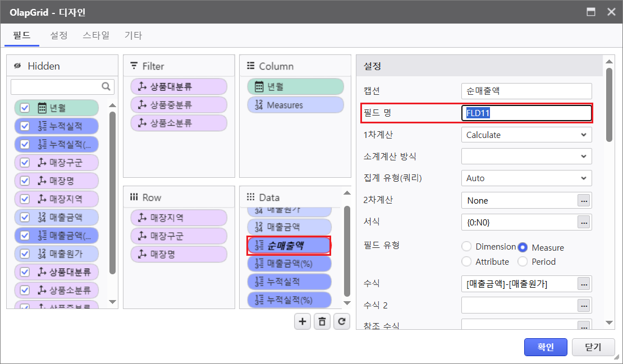Toggle the 매출원가 checkbox in Hidden list
Viewport: 623px width, 364px height.
coord(25,253)
